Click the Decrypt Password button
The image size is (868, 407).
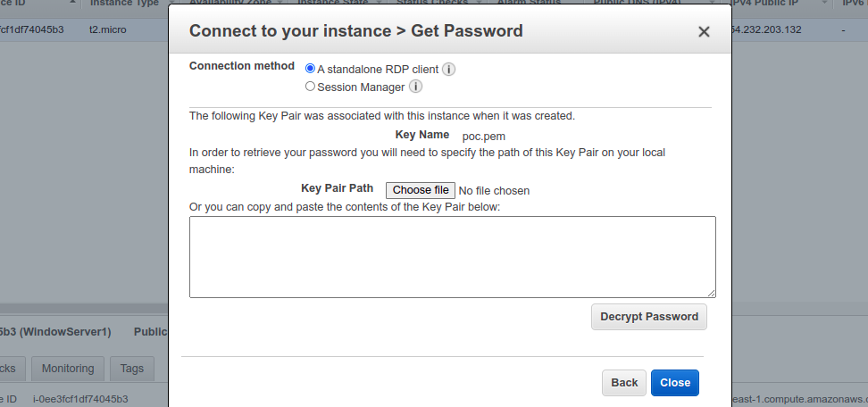[649, 317]
